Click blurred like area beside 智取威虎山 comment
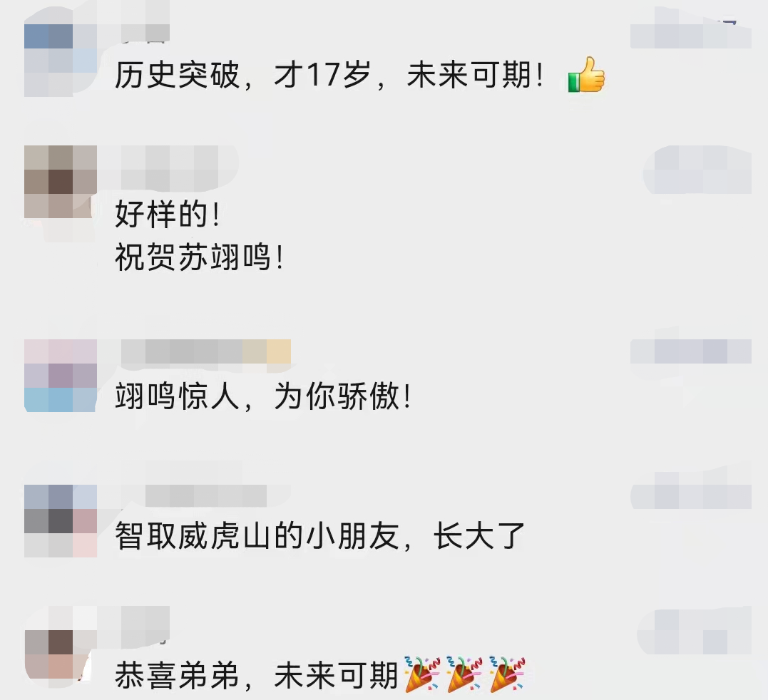Image resolution: width=768 pixels, height=700 pixels. tap(690, 497)
